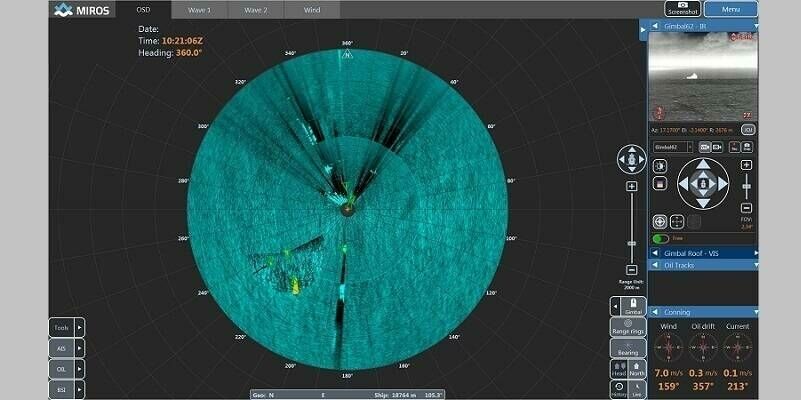Zoom out radar range with minus
Viewport: 801px width, 400px height.
(632, 270)
